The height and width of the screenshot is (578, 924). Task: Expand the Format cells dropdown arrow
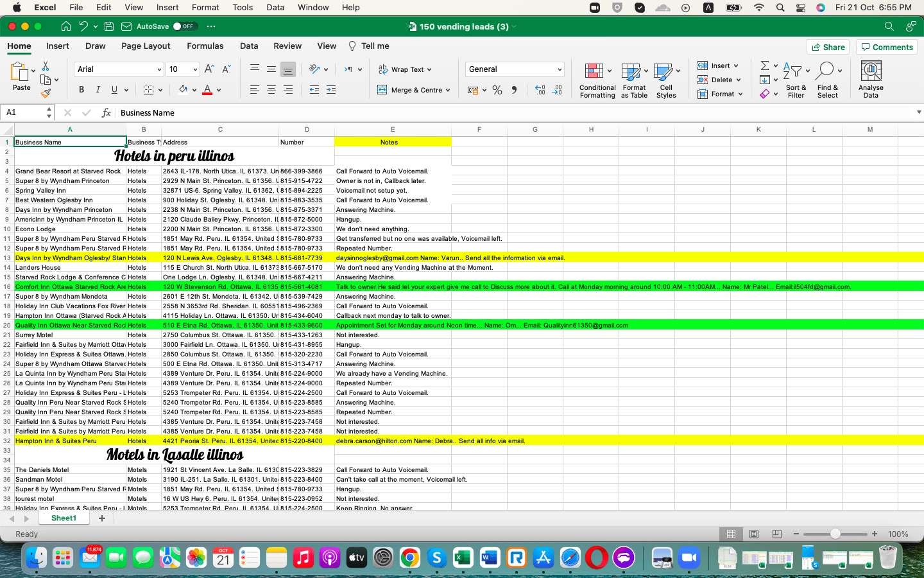(x=740, y=94)
